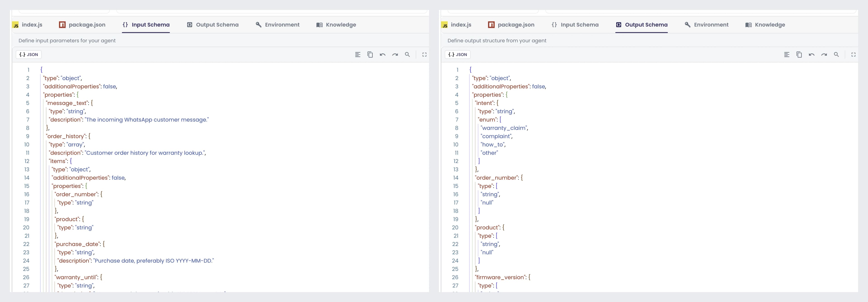Switch to Output Schema tab in left panel

[x=213, y=25]
